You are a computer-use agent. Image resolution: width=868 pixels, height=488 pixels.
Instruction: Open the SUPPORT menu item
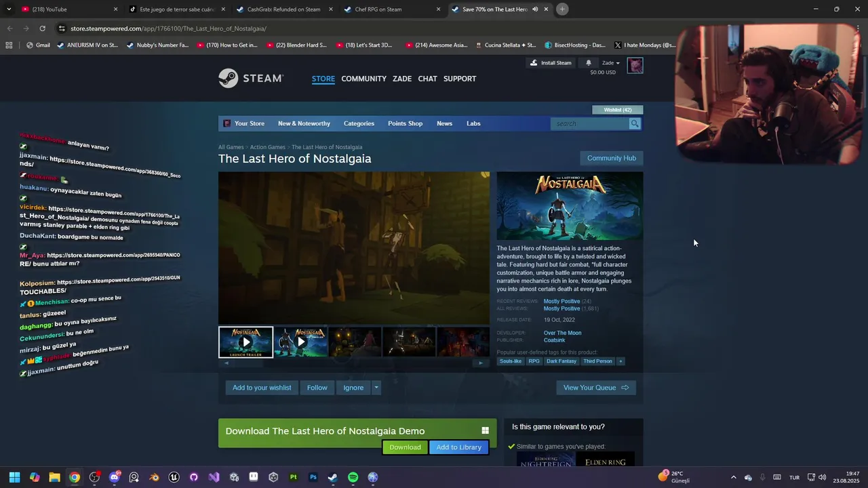tap(460, 79)
